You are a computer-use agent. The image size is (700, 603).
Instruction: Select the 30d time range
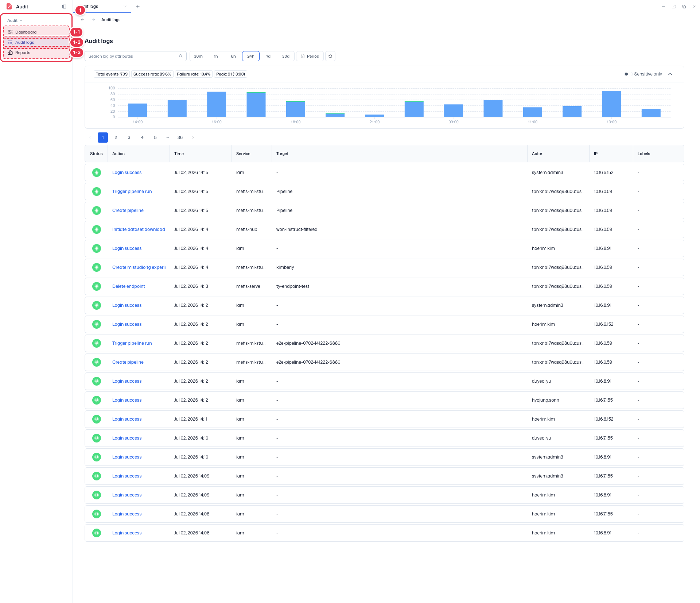[x=286, y=56]
